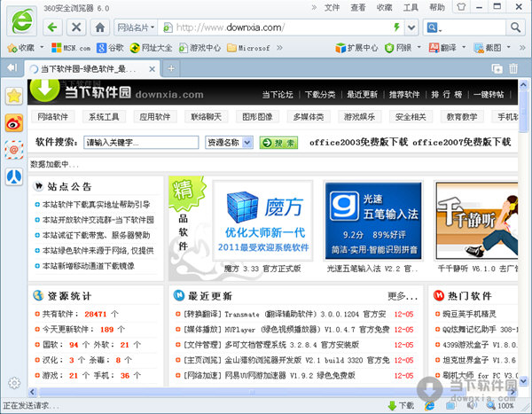Open the 资源名称 combo box
Viewport: 532px width, 414px height.
[x=230, y=143]
